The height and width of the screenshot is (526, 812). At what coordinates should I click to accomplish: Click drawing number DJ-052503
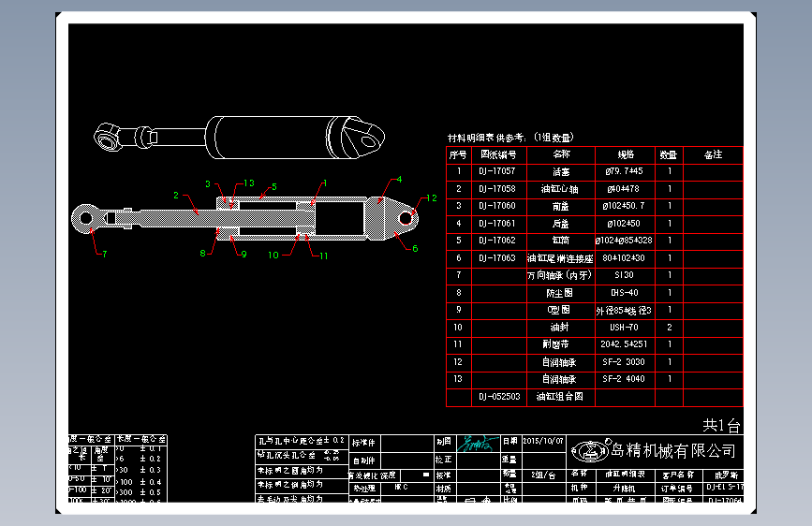pyautogui.click(x=499, y=397)
